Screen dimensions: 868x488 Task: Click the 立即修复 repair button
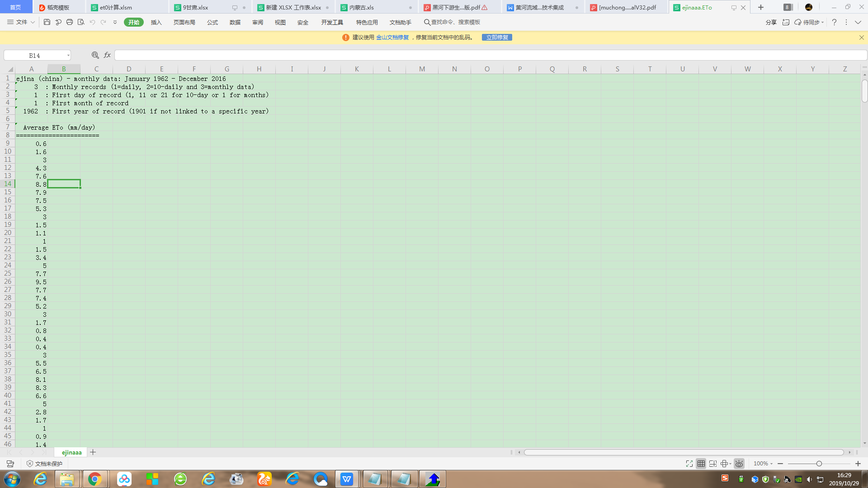point(497,38)
